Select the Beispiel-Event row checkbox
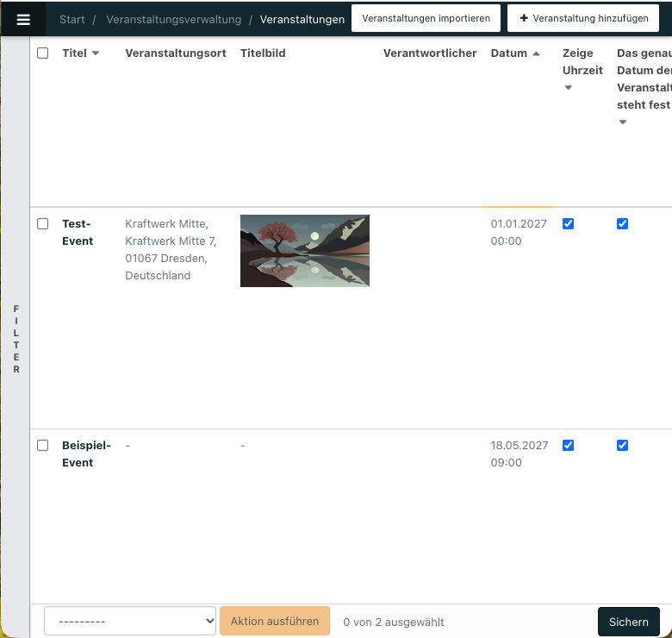Viewport: 672px width, 638px height. coord(42,446)
